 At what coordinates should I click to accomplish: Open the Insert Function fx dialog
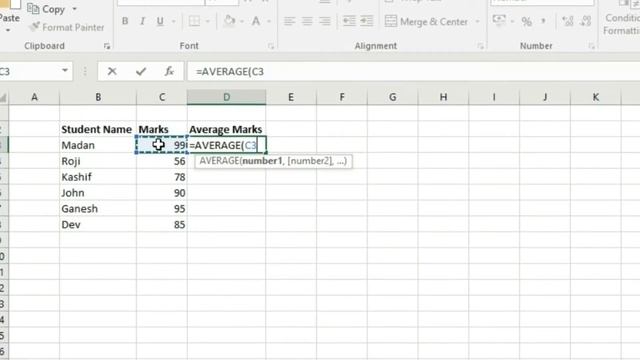coord(169,71)
